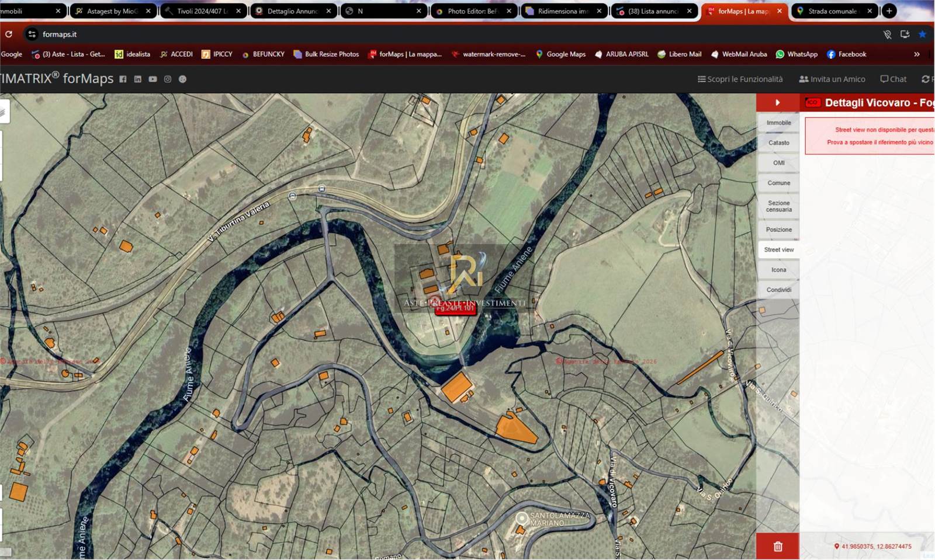
Task: Collapse the details panel with arrow
Action: [777, 103]
